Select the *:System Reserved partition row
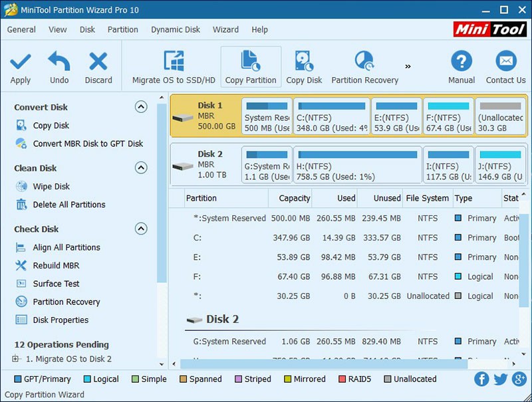 (x=344, y=219)
